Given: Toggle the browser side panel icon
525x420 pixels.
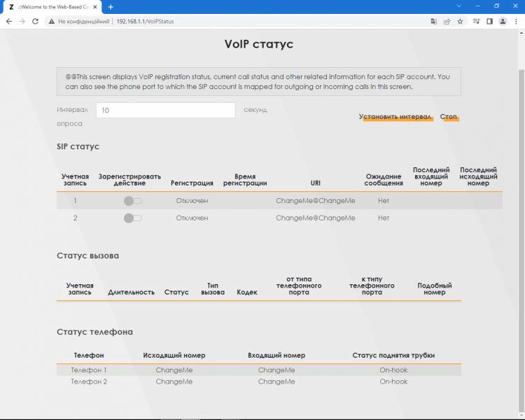Looking at the screenshot, I should (489, 22).
